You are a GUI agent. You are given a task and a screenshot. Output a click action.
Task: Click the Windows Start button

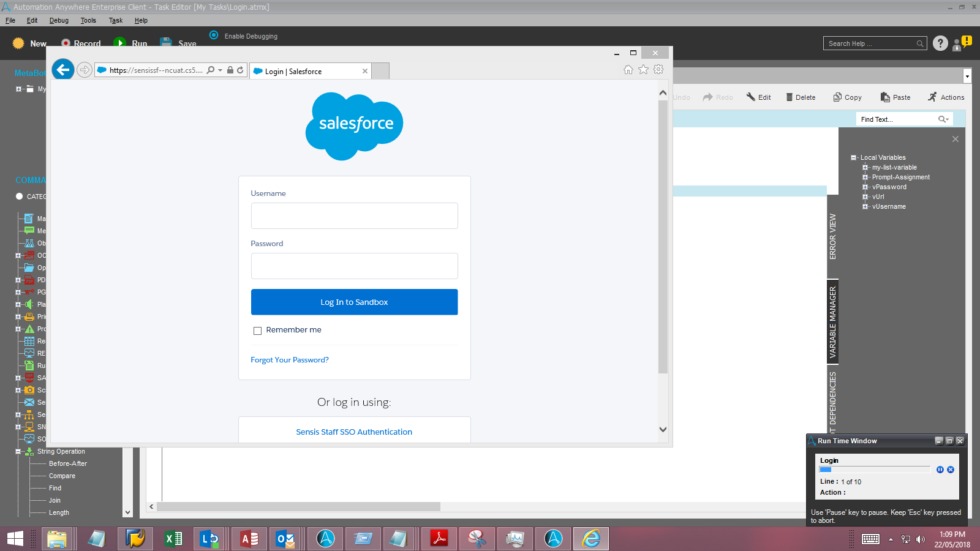[x=15, y=539]
